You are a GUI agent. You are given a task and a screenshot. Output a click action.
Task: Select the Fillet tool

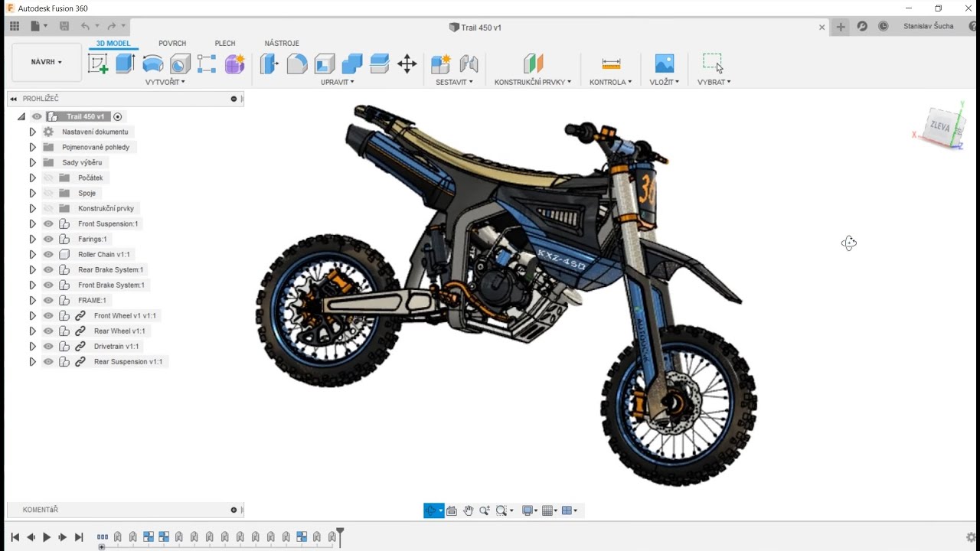coord(297,64)
